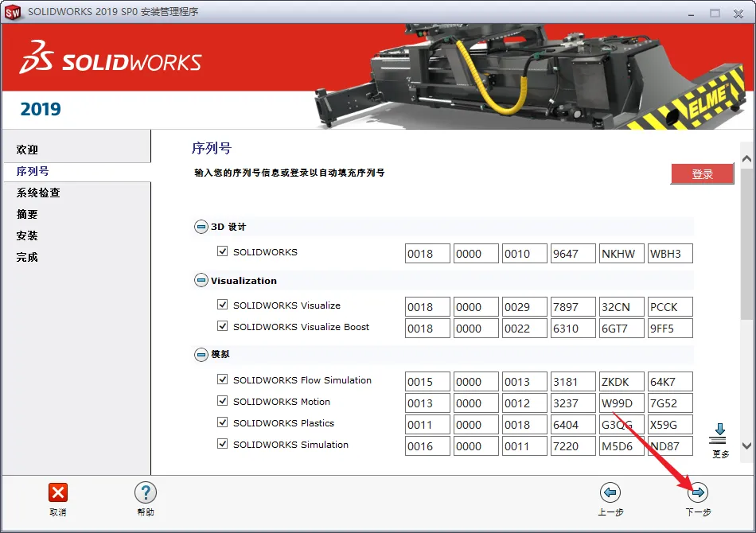Open 摘要 step in sidebar
The image size is (756, 533).
coord(27,214)
